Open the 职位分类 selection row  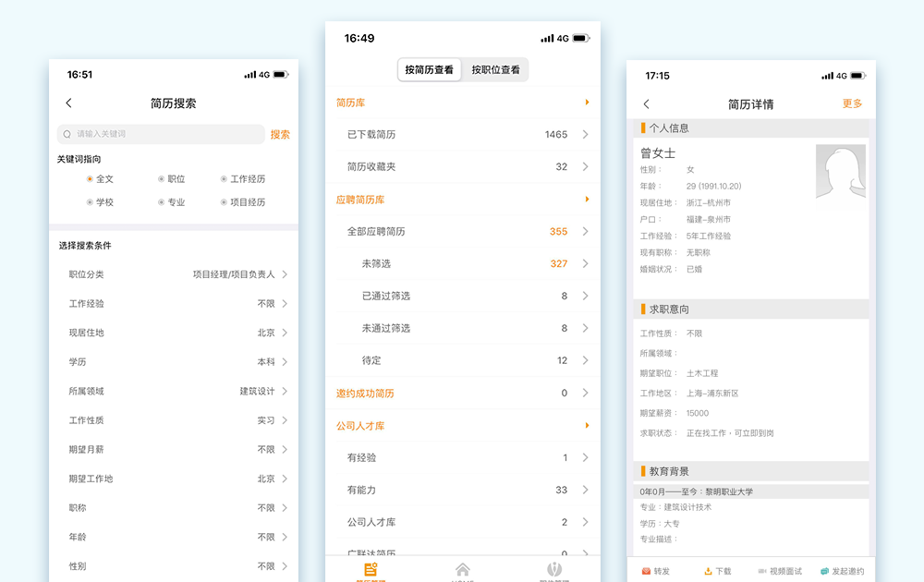[176, 274]
